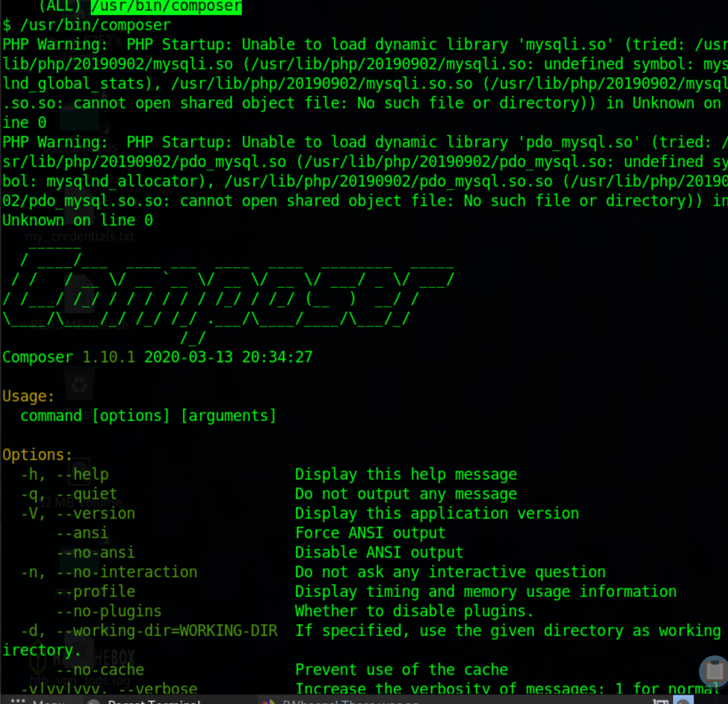The height and width of the screenshot is (704, 728).
Task: Click 'Do not ask any interactive question' text
Action: 450,572
